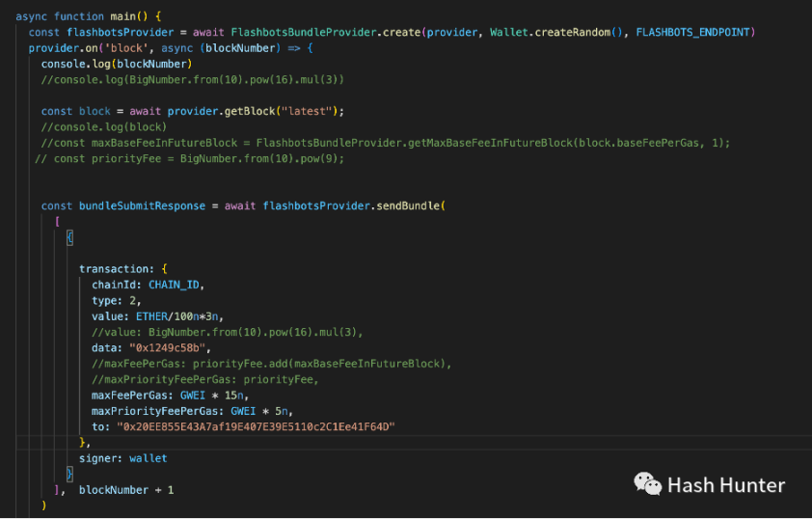
Task: Place cursor on console.log(blockNumber) line
Action: coord(117,64)
